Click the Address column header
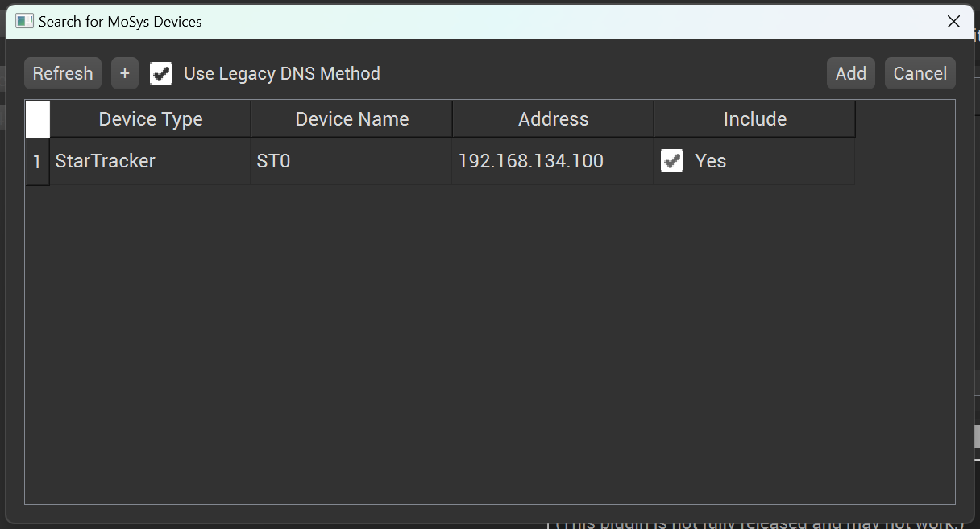 [553, 119]
